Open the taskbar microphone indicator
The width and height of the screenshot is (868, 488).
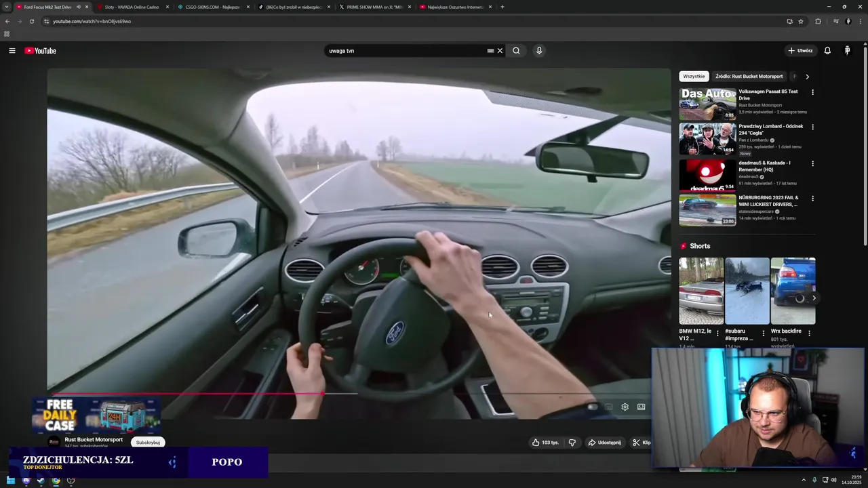pos(814,481)
